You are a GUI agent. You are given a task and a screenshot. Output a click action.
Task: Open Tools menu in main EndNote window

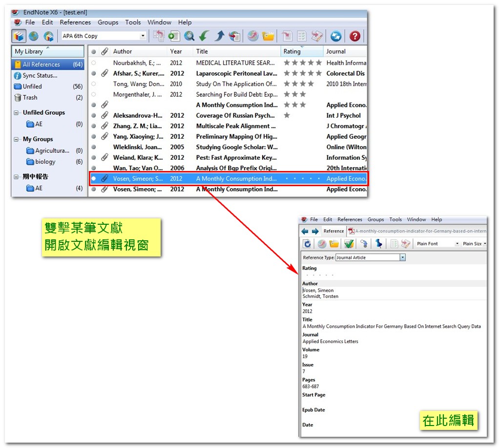133,22
